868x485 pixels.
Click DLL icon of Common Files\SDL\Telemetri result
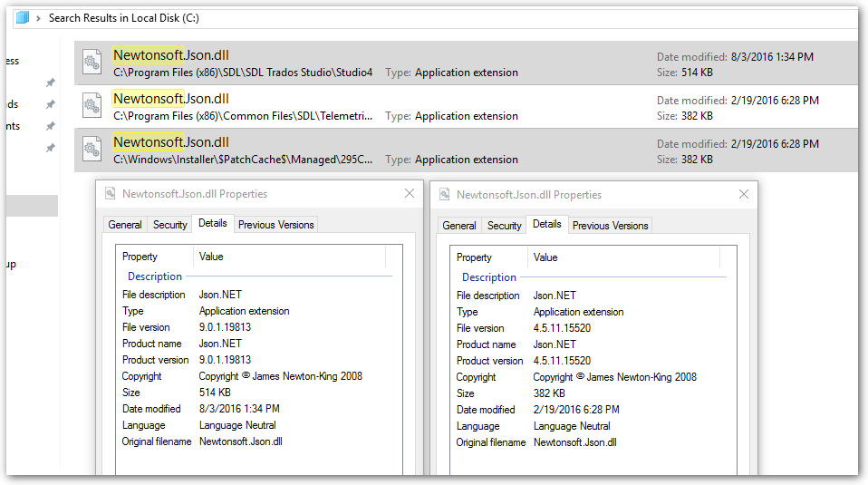click(x=92, y=106)
